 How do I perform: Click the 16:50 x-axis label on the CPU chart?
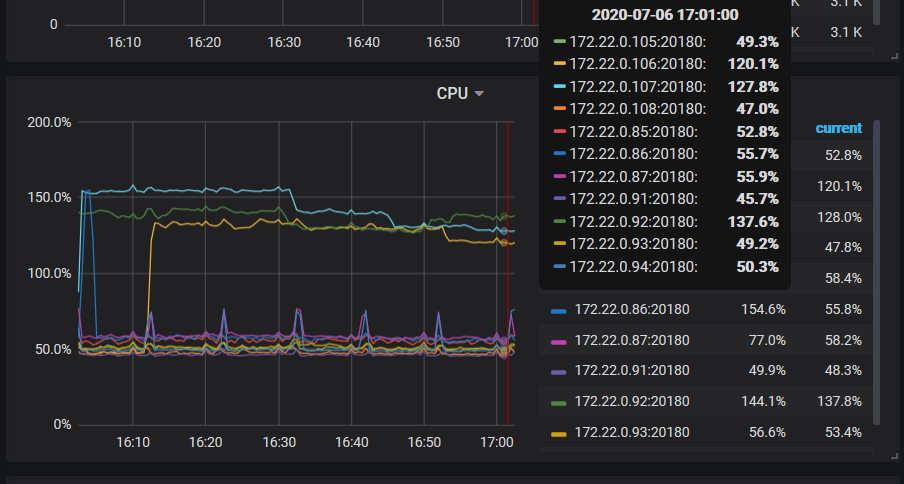[x=424, y=442]
